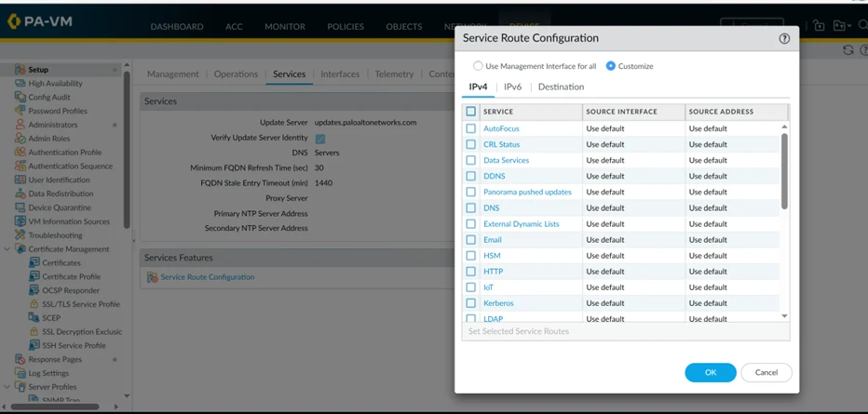Switch to the IPv6 tab
The image size is (868, 414).
point(512,87)
